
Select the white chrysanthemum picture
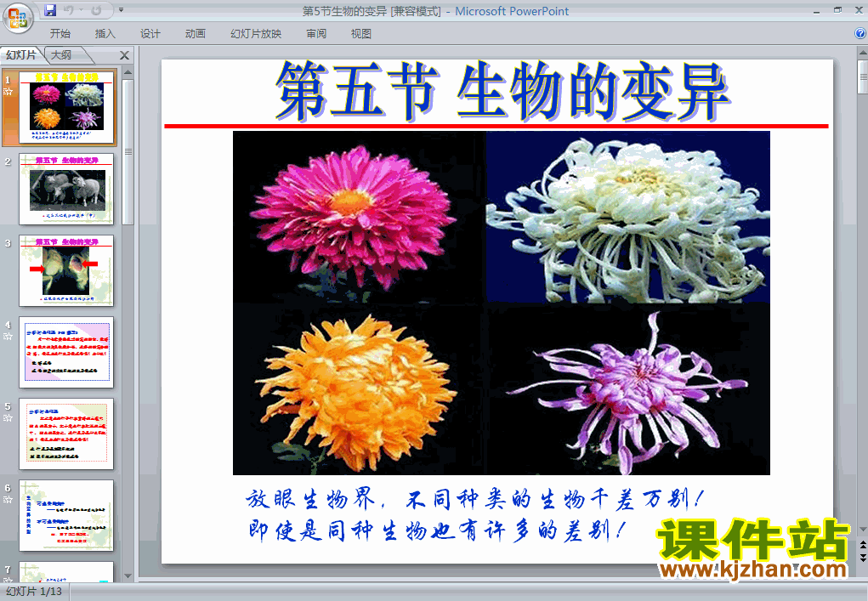(x=627, y=217)
